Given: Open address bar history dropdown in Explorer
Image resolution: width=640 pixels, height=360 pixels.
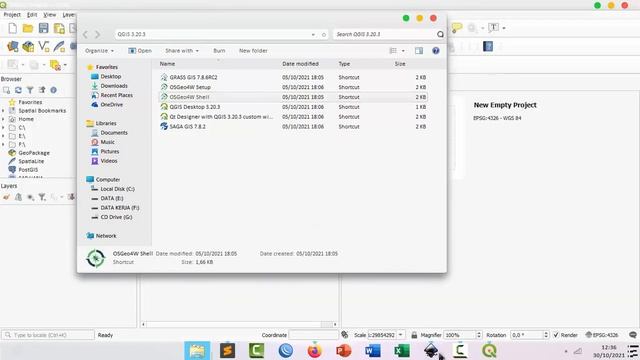Looking at the screenshot, I should tap(313, 35).
